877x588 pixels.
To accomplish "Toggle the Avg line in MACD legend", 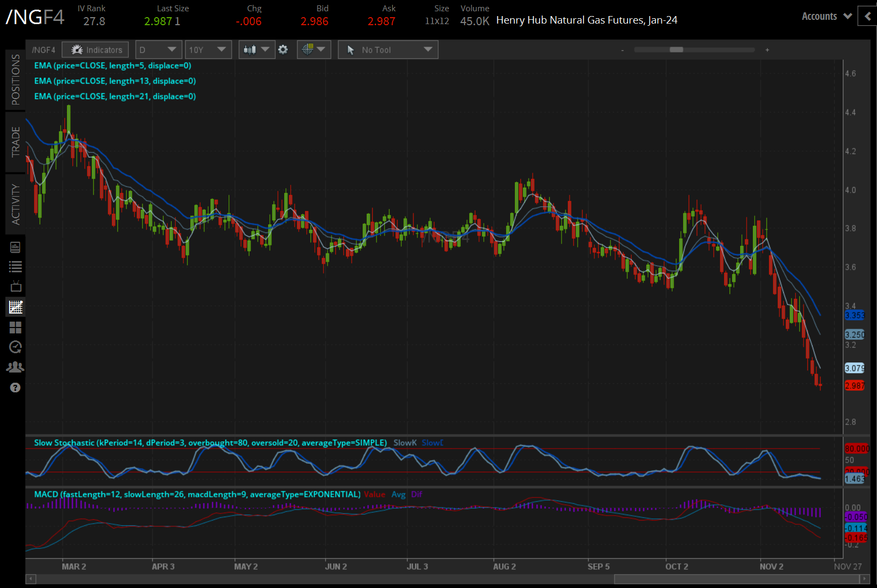I will click(x=399, y=494).
